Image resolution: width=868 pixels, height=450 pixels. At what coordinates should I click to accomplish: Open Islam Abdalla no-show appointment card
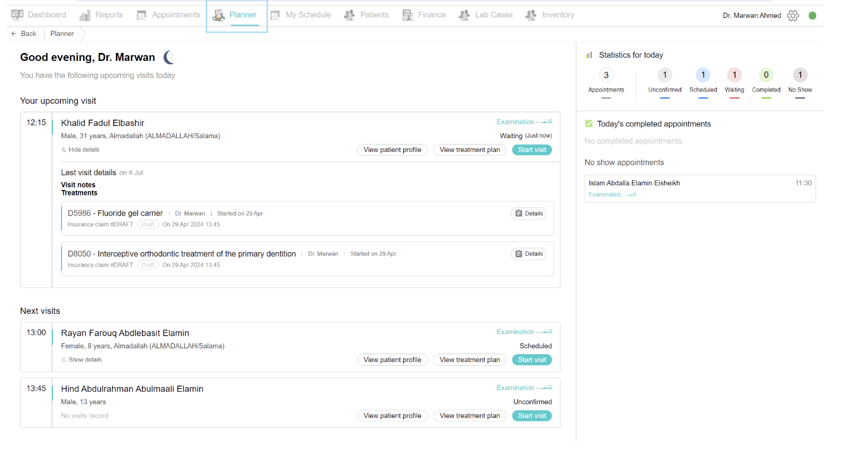click(700, 188)
